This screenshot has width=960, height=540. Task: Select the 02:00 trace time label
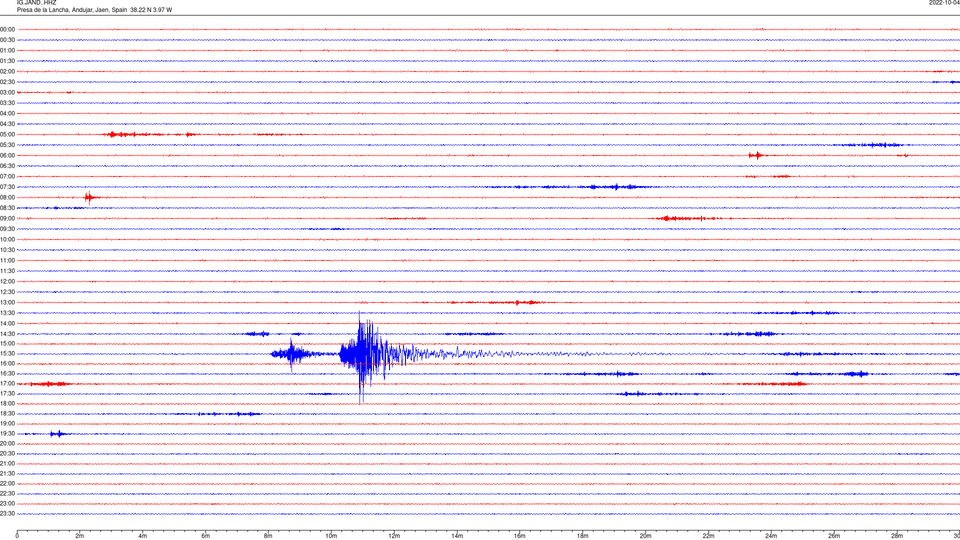click(7, 71)
